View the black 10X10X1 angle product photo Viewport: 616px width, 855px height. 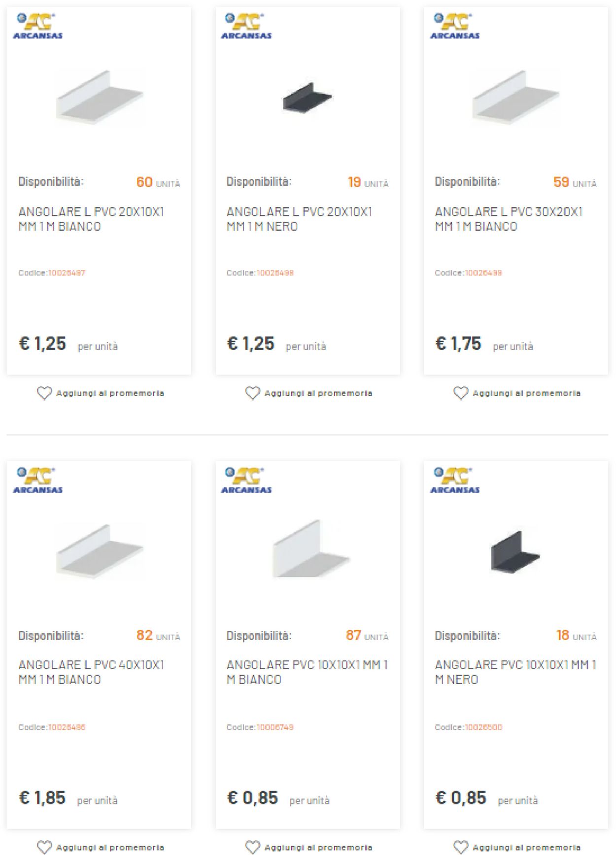click(x=515, y=552)
